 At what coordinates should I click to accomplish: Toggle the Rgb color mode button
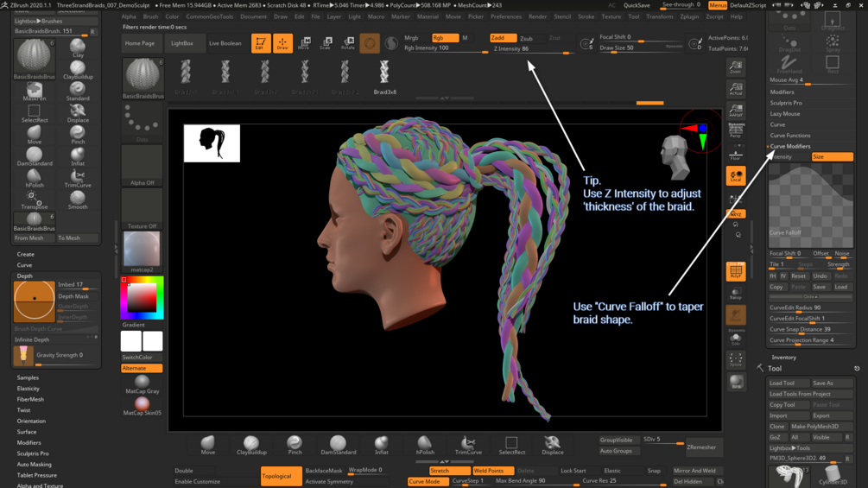(445, 38)
